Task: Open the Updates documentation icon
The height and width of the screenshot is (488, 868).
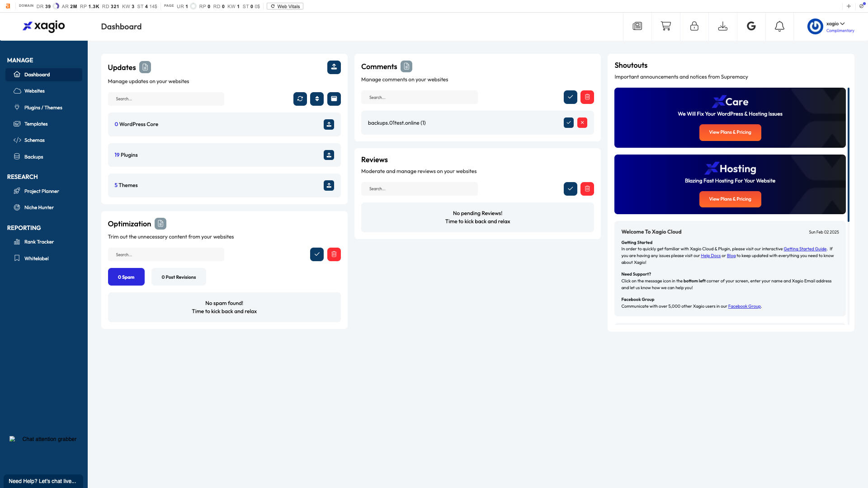Action: coord(145,67)
